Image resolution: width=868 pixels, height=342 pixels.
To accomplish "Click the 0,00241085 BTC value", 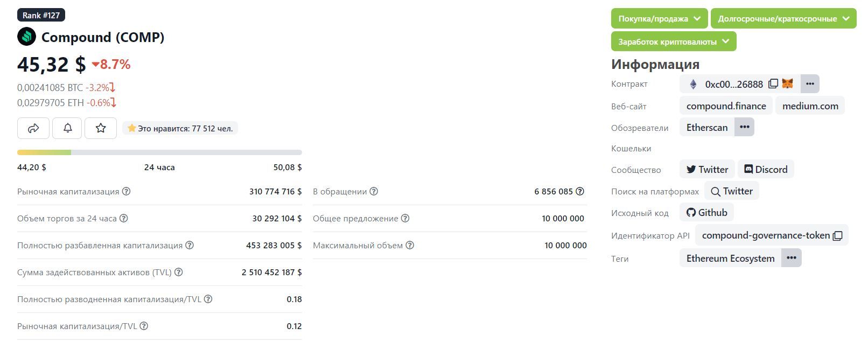I will coord(50,87).
